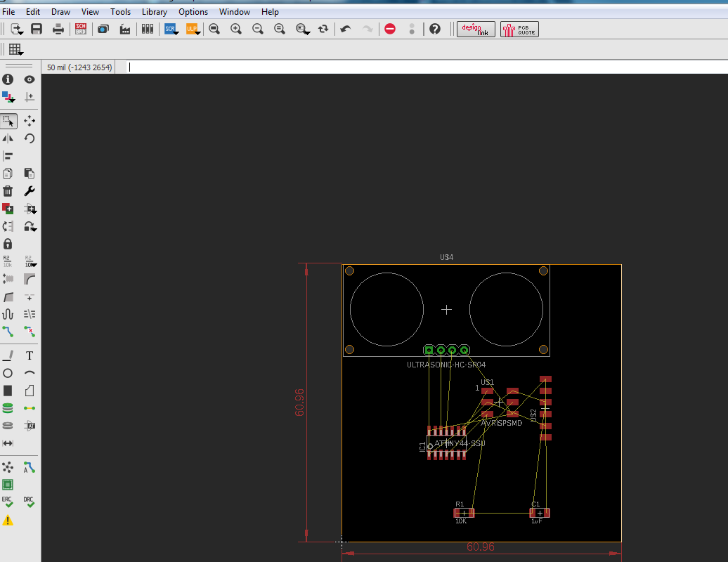The image size is (728, 562).
Task: Run the DRC design rule check
Action: 29,502
